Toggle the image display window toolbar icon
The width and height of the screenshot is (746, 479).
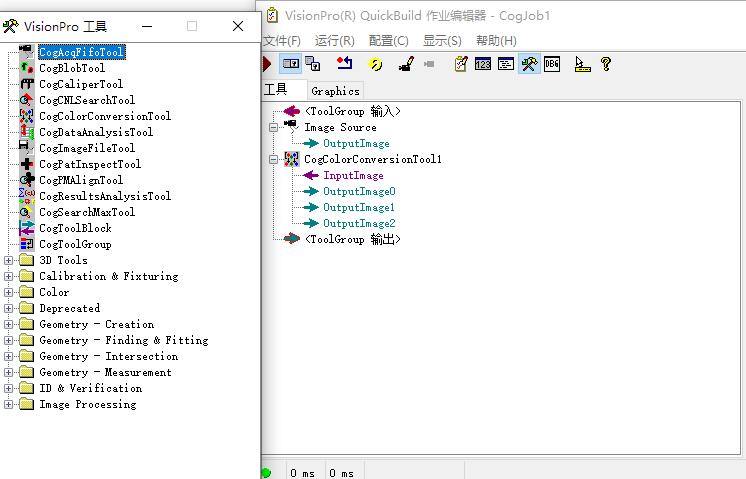pos(291,64)
